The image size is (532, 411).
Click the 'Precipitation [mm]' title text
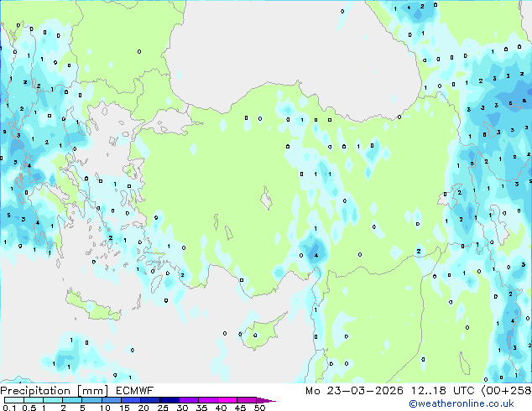pos(55,391)
